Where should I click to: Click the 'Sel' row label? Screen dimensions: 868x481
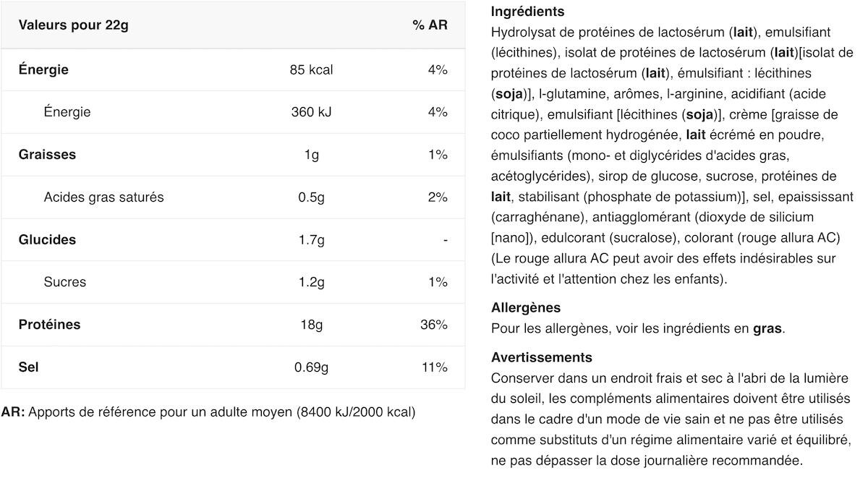[29, 367]
